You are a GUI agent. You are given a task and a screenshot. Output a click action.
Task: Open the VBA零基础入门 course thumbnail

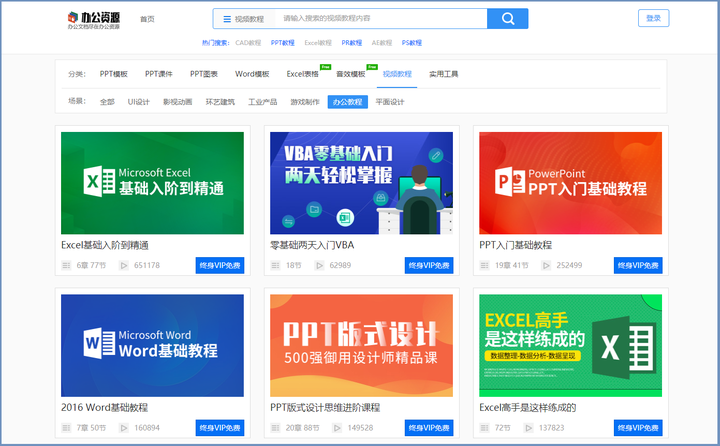click(x=361, y=183)
